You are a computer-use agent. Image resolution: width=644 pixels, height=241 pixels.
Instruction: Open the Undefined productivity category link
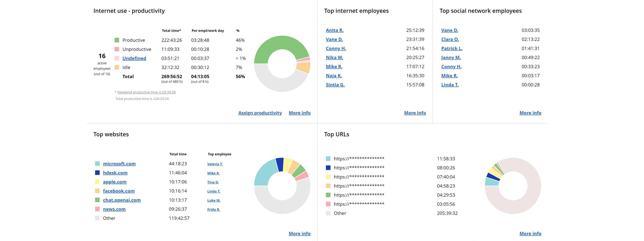click(x=134, y=58)
